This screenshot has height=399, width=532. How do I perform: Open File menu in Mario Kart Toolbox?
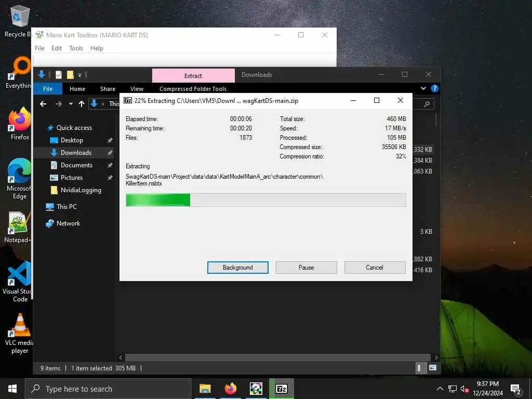click(x=39, y=48)
